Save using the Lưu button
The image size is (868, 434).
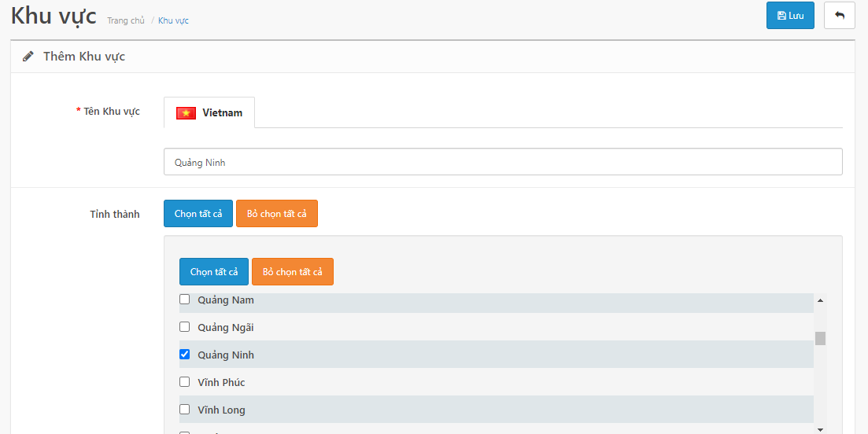click(790, 16)
